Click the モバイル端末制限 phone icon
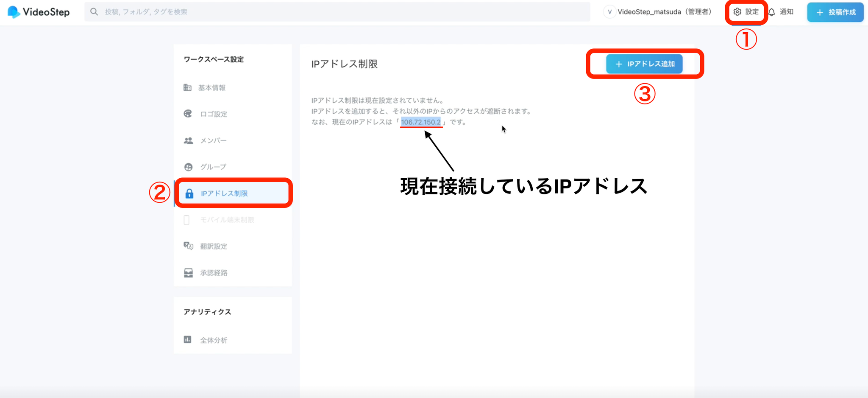Viewport: 868px width, 398px height. point(186,220)
